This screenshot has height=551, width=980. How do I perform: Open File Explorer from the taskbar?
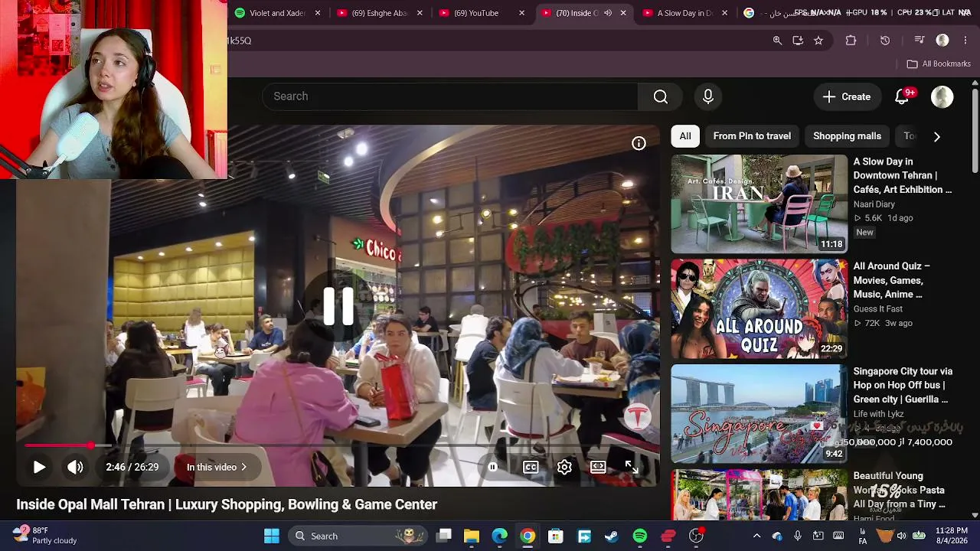pos(472,536)
